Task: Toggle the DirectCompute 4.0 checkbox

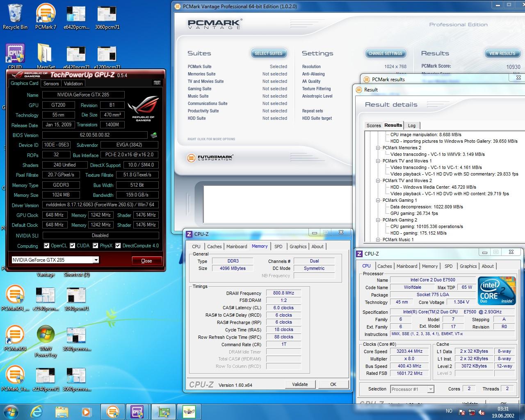Action: pos(118,246)
